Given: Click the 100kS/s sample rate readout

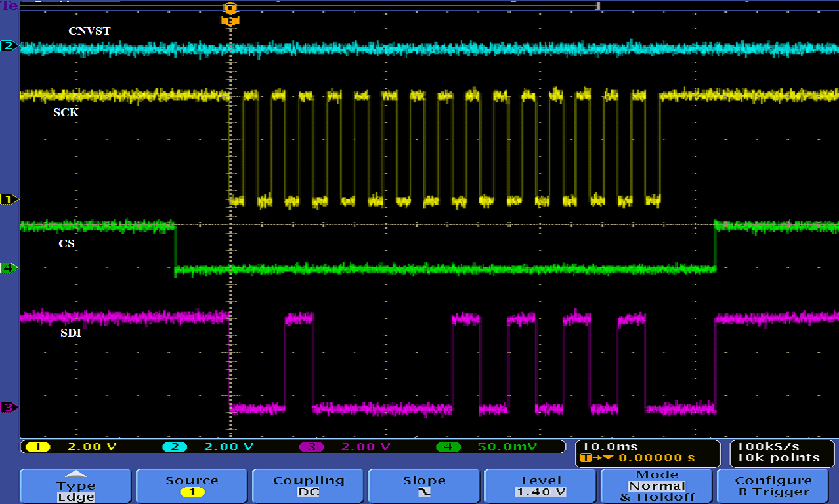Looking at the screenshot, I should pyautogui.click(x=769, y=447).
